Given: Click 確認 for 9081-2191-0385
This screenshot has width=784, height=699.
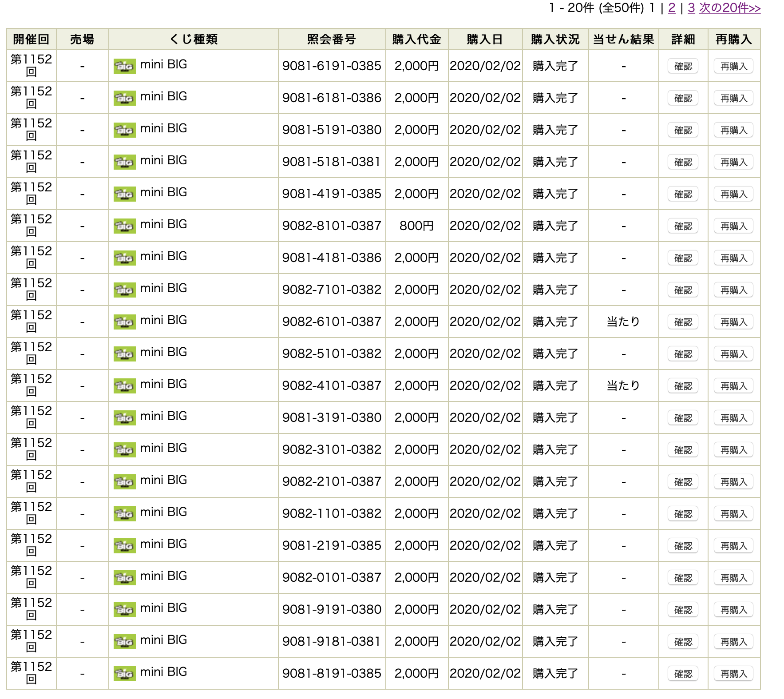Looking at the screenshot, I should click(x=683, y=546).
